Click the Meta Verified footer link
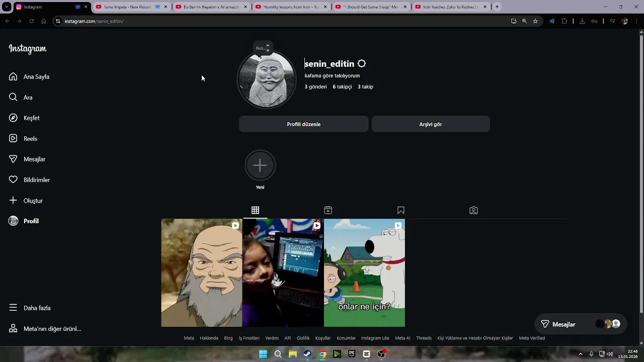 coord(532,338)
